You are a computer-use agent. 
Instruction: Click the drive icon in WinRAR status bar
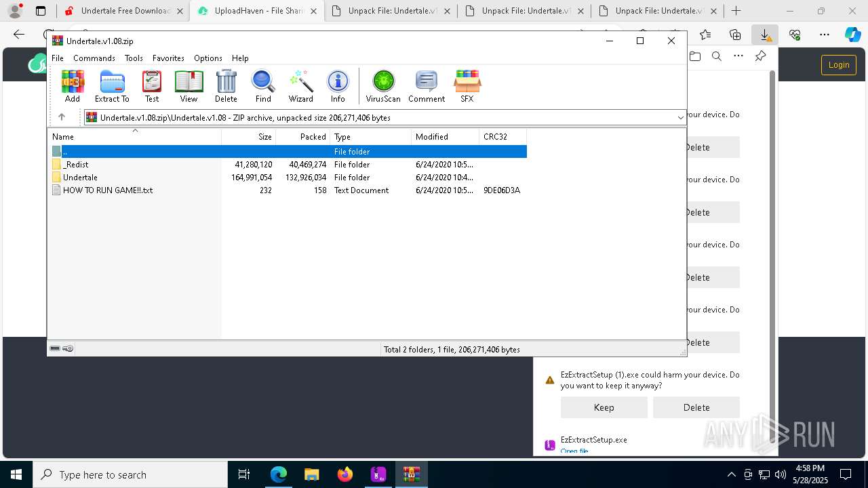tap(55, 348)
